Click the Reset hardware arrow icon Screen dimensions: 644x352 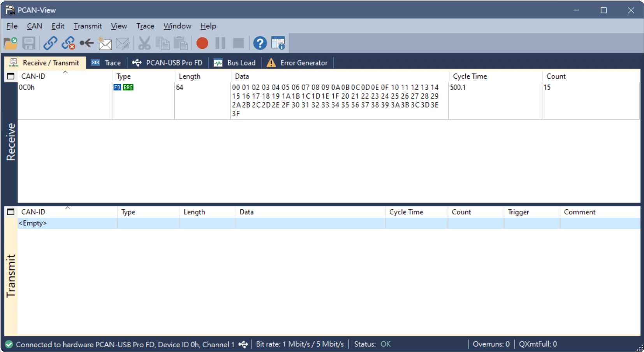(86, 43)
